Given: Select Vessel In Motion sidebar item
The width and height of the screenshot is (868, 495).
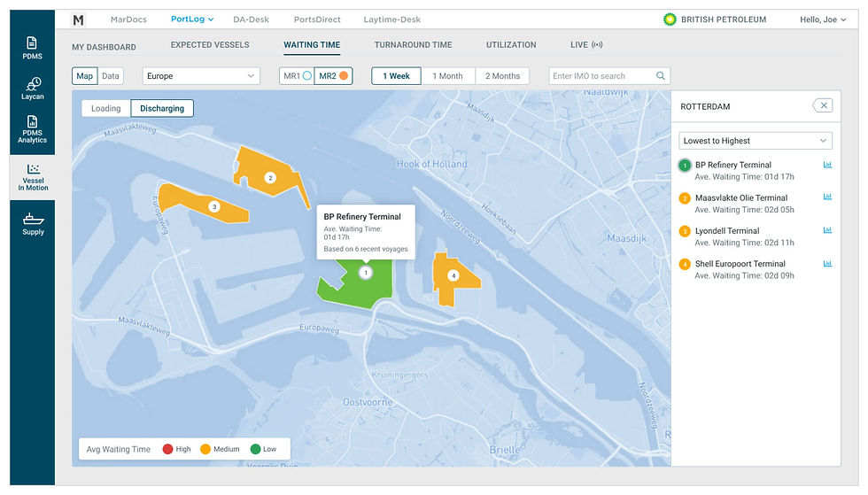Looking at the screenshot, I should (33, 177).
